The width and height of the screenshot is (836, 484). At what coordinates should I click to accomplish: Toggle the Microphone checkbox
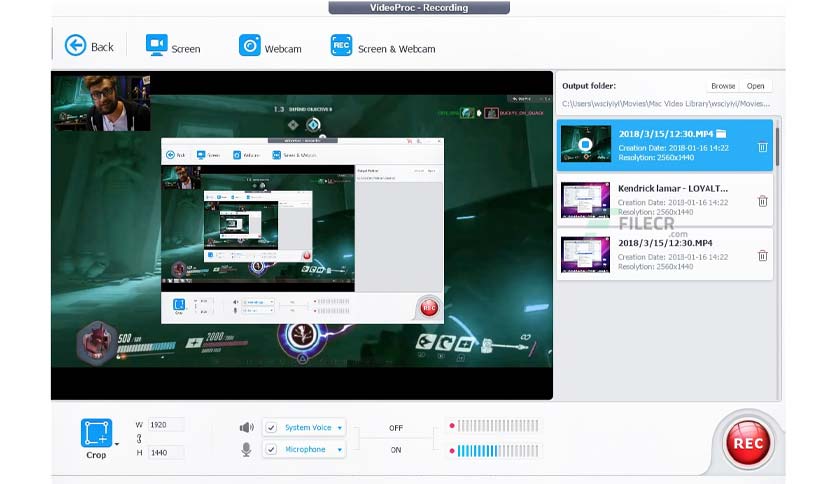click(x=271, y=450)
